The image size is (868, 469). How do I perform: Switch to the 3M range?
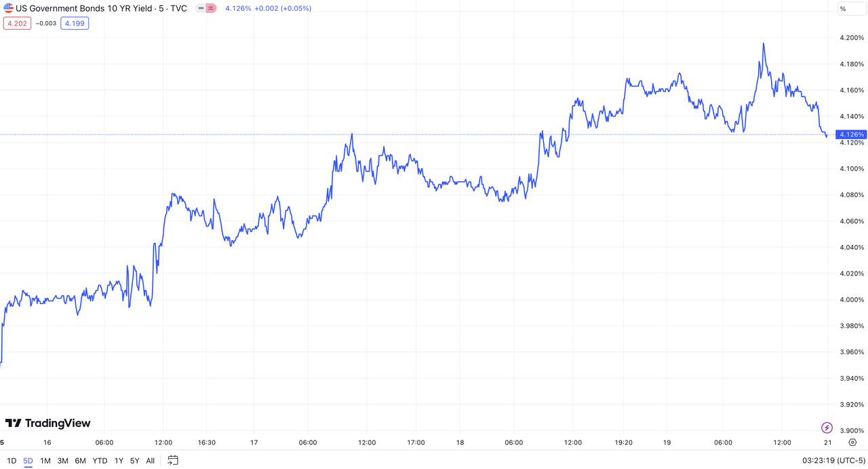click(62, 461)
